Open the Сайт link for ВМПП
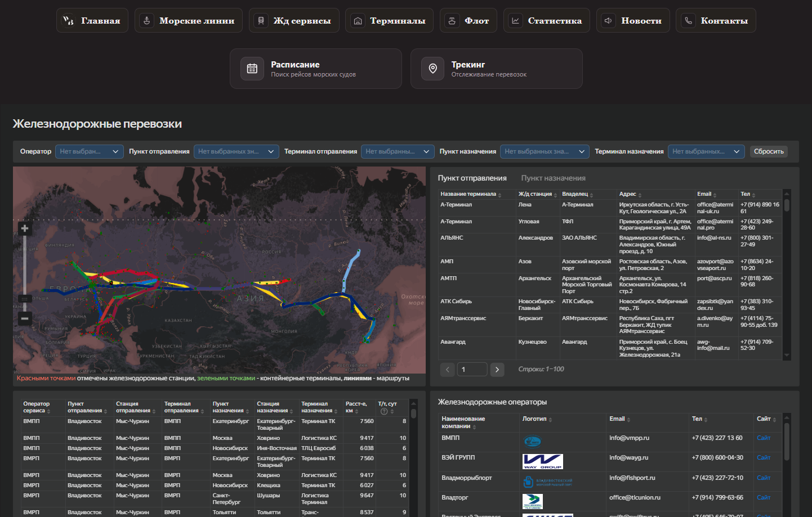812x517 pixels. (764, 438)
